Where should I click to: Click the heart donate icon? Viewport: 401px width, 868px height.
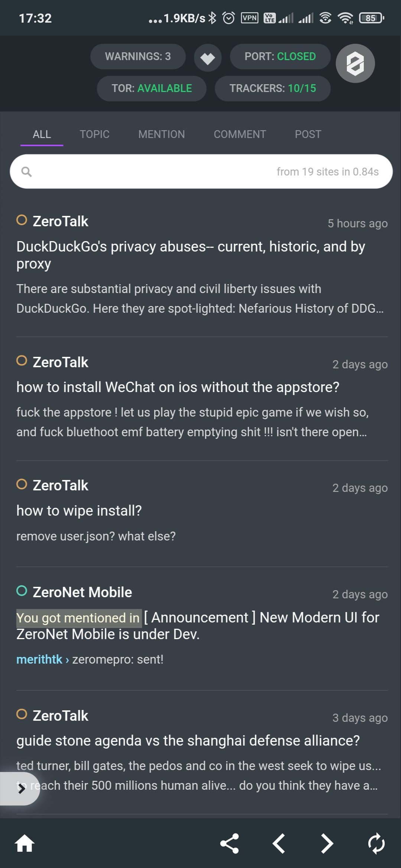tap(208, 58)
